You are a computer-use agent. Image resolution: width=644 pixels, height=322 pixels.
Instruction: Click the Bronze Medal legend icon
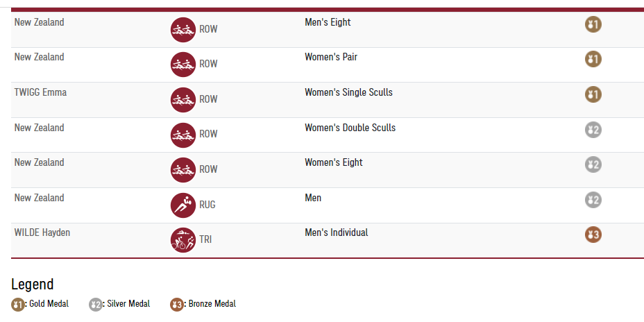(177, 304)
